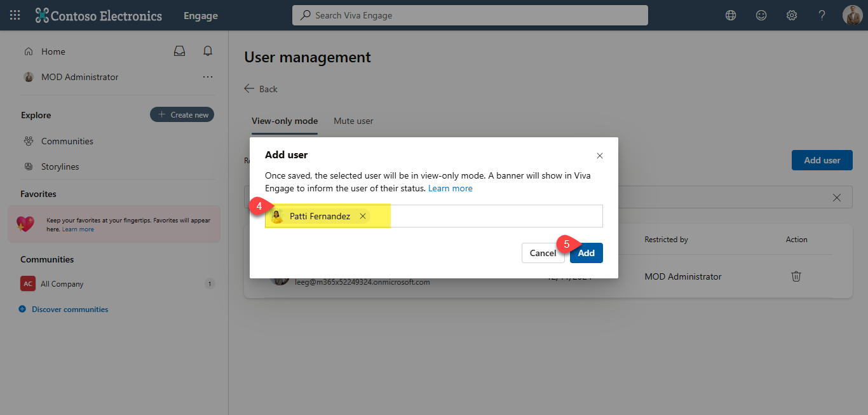Open more options for MOD Administrator
The height and width of the screenshot is (415, 868).
[x=207, y=76]
